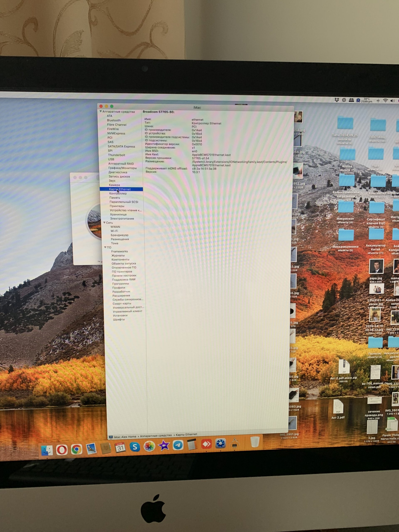
Task: Select USB in the sidebar
Action: (x=111, y=159)
